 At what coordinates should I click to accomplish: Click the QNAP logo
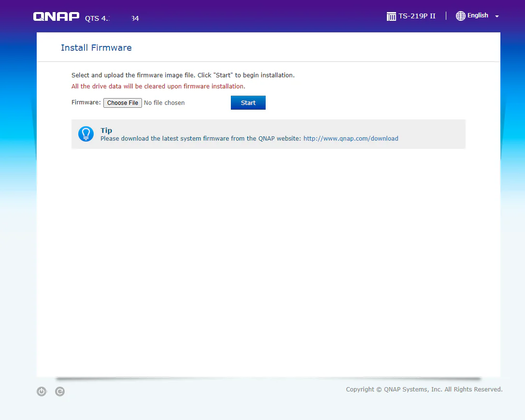[56, 16]
